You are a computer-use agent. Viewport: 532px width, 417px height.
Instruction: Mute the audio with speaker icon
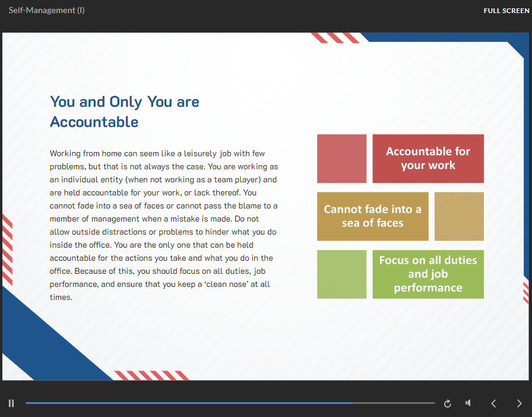click(x=468, y=403)
